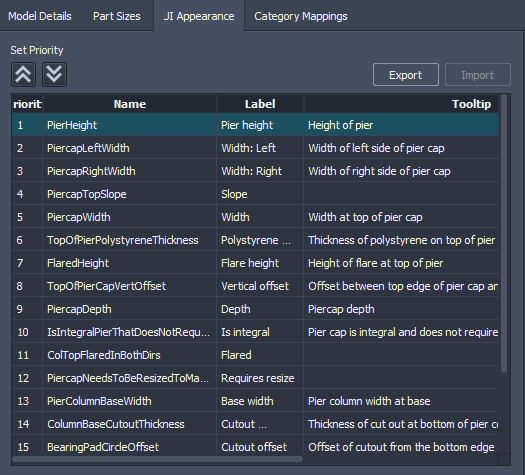525x475 pixels.
Task: Open the Part Sizes tab
Action: point(117,16)
